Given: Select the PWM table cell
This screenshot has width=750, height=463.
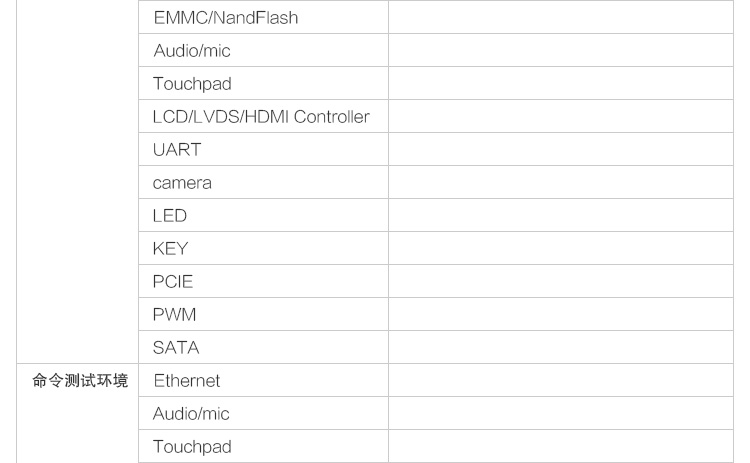Looking at the screenshot, I should [174, 315].
